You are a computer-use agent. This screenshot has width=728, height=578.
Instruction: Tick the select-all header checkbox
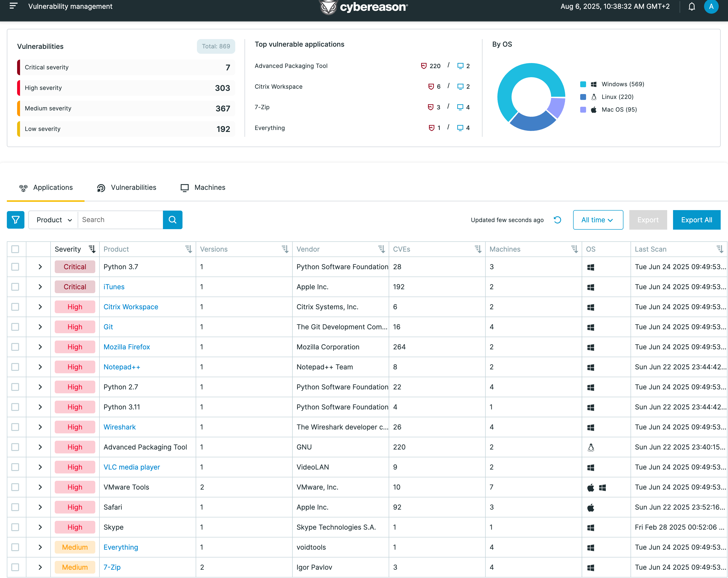[x=15, y=249]
